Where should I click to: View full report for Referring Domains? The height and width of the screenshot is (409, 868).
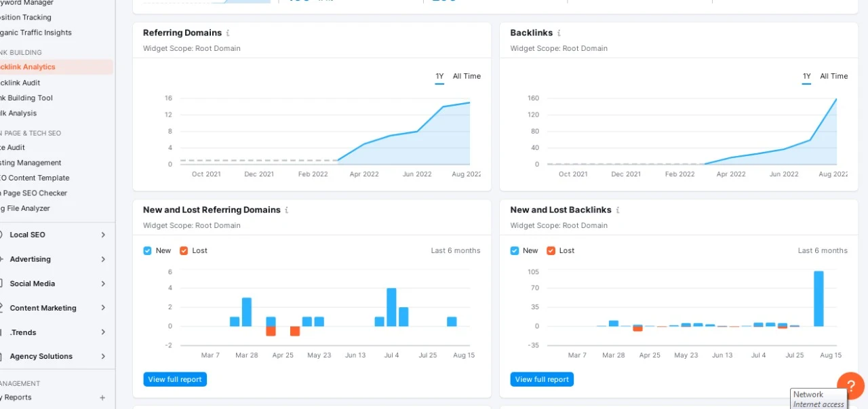click(175, 379)
